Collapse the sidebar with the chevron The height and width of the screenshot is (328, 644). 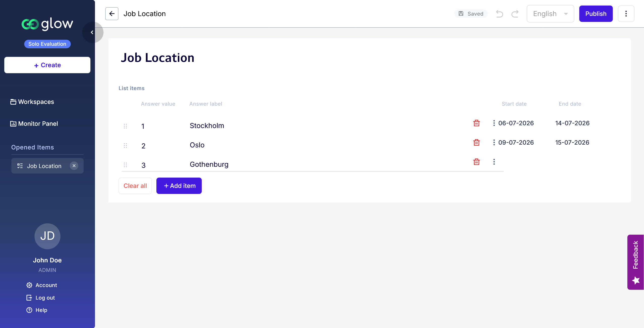pos(92,32)
